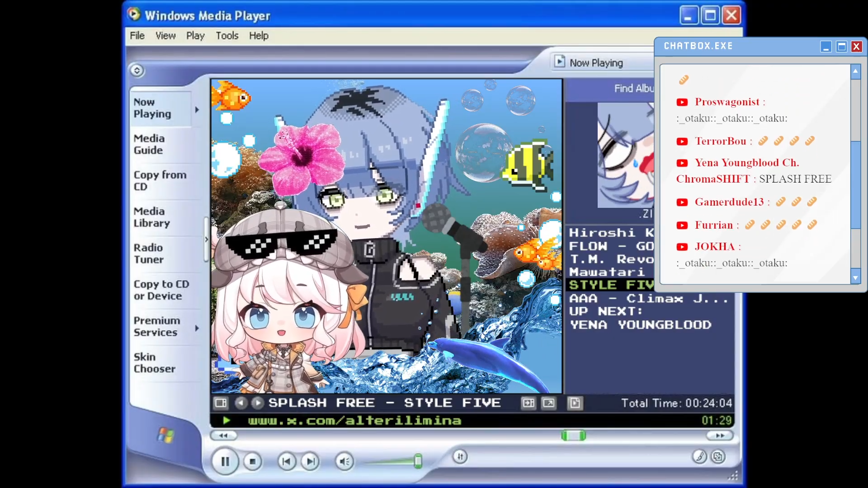Skip to next track button
The image size is (868, 488).
(x=311, y=461)
